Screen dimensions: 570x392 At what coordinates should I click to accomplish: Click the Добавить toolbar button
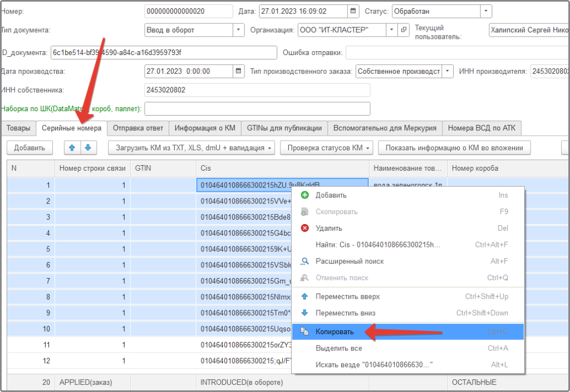click(x=30, y=148)
